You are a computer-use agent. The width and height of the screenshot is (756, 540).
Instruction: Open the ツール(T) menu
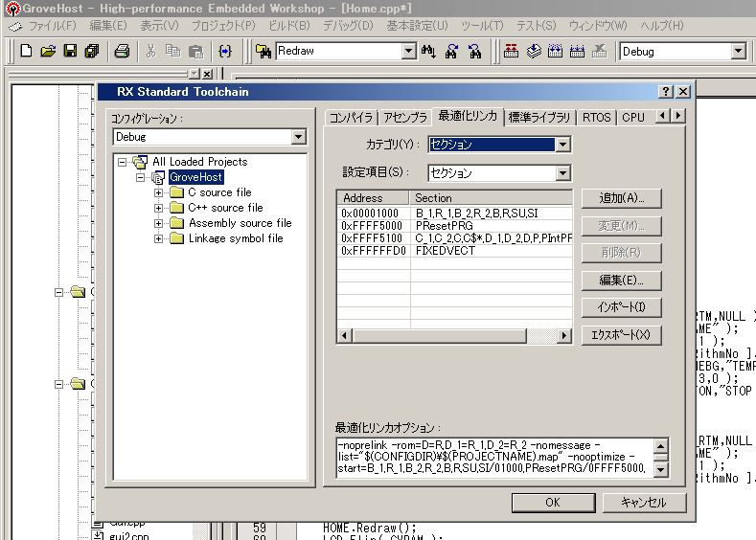[x=482, y=26]
